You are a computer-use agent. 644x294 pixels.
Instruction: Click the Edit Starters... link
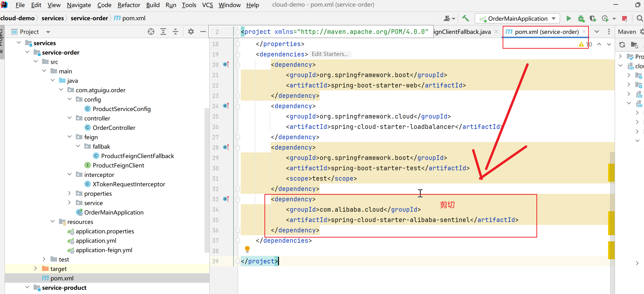[x=330, y=54]
